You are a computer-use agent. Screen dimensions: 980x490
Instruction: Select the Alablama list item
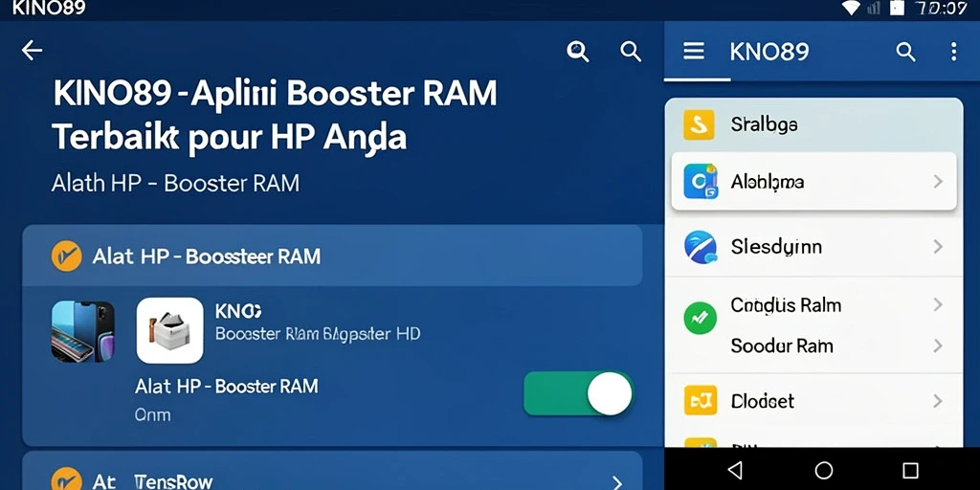(x=813, y=181)
